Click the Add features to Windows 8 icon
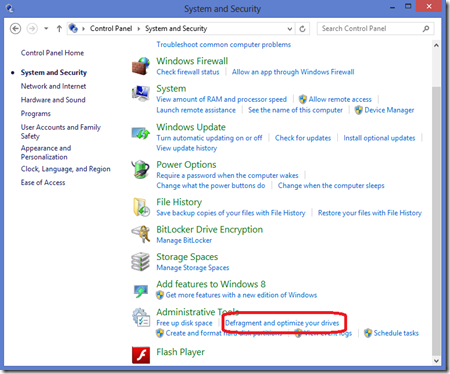The width and height of the screenshot is (450, 374). (141, 290)
